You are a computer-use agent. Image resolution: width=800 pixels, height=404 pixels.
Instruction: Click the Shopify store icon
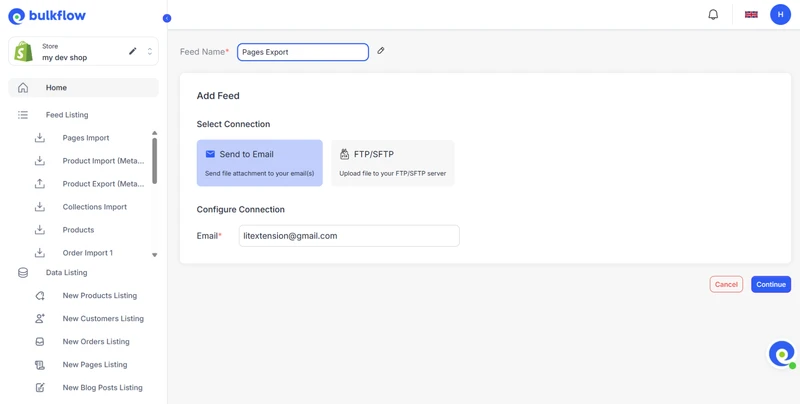[23, 52]
